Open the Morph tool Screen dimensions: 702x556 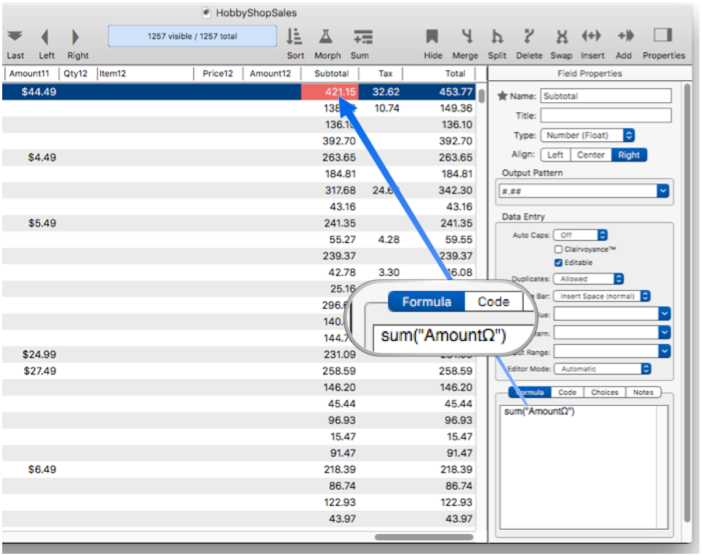coord(327,36)
